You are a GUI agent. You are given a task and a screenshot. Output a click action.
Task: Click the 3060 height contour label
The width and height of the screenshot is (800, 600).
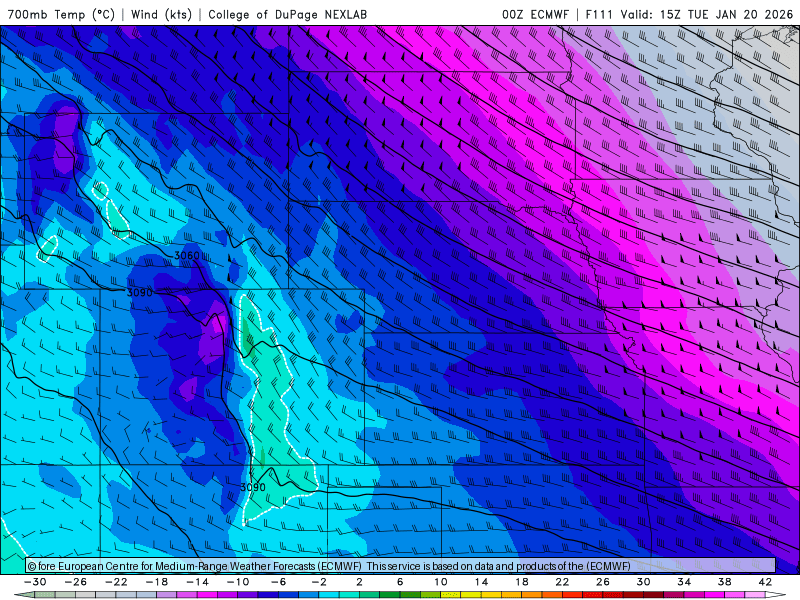187,256
